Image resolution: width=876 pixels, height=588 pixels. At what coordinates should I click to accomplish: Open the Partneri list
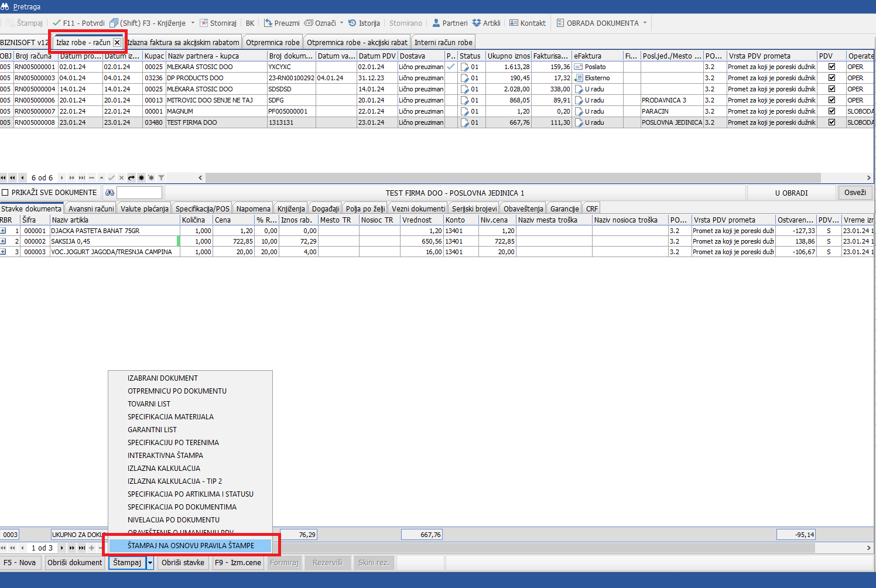point(436,23)
